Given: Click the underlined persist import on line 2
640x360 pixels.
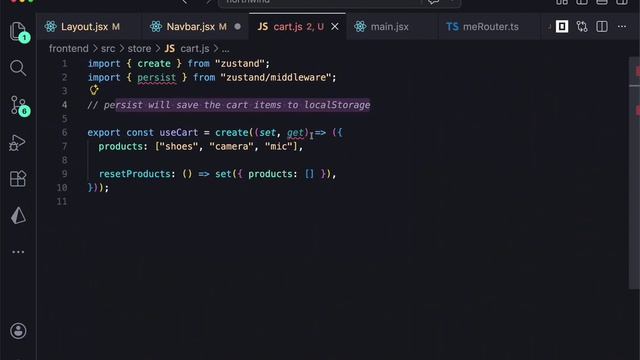Looking at the screenshot, I should pos(157,78).
